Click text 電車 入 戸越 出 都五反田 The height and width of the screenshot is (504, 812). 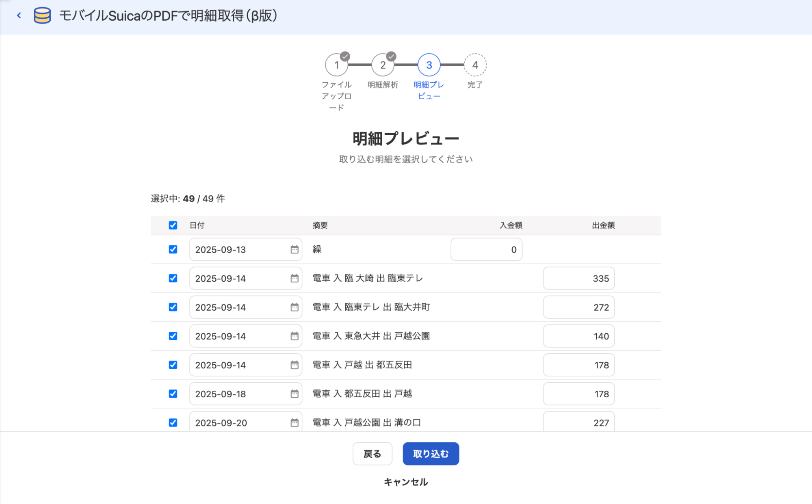click(362, 365)
